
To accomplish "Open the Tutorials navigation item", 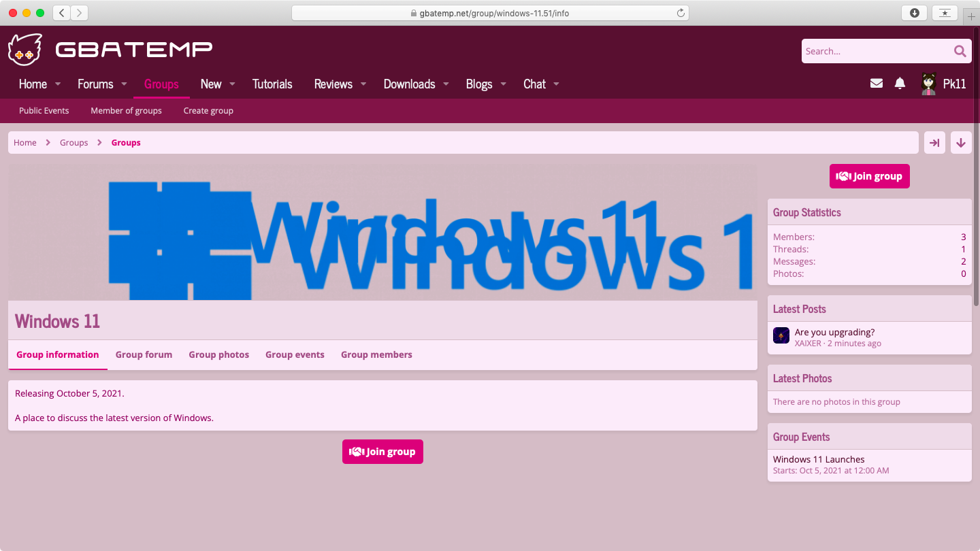I will click(272, 84).
